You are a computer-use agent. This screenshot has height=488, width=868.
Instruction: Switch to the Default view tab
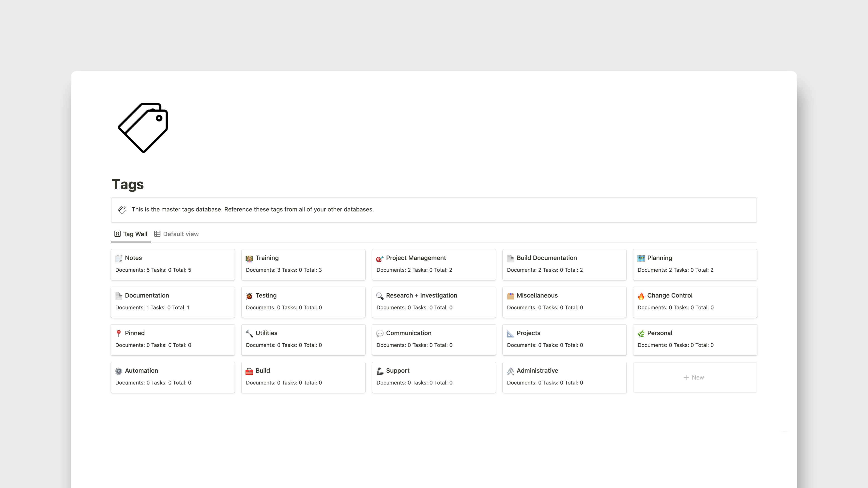pyautogui.click(x=177, y=234)
